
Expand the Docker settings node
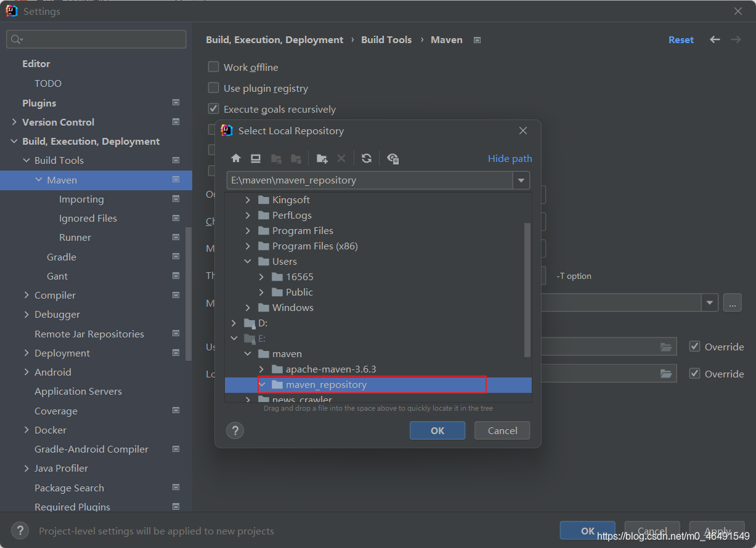(x=26, y=430)
